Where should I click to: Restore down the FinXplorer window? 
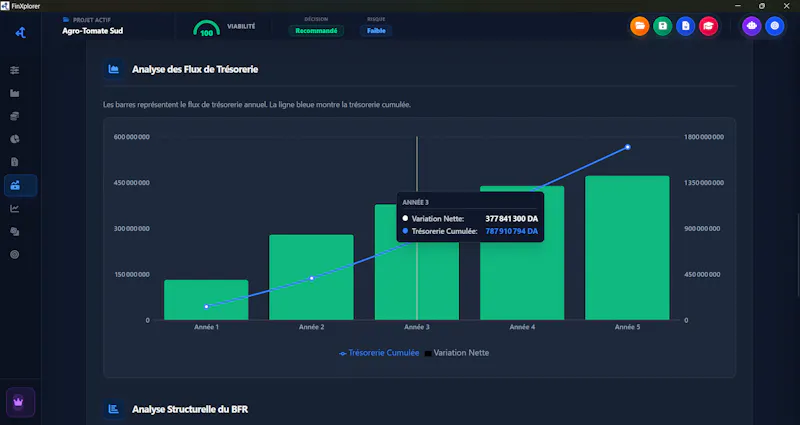[x=762, y=6]
